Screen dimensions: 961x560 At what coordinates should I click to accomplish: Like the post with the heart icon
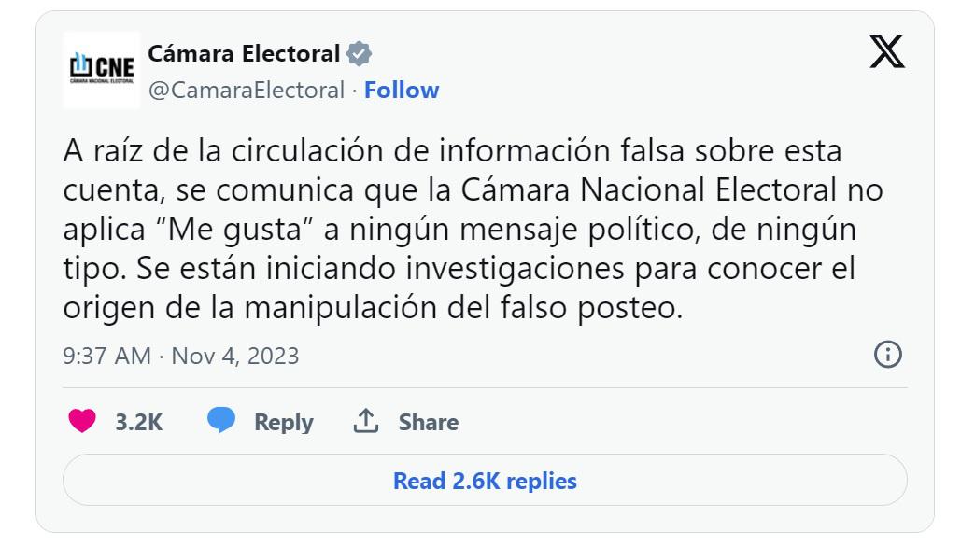pos(83,422)
